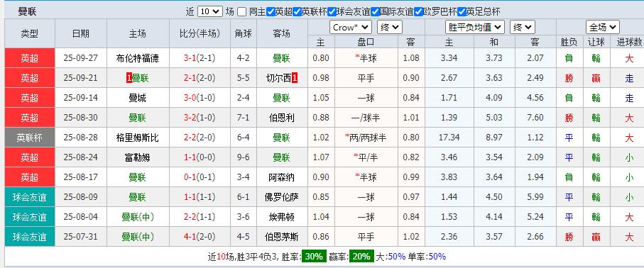This screenshot has height=268, width=644.
Task: Click 英联杯 tag on 25-08-28 row
Action: (x=30, y=138)
